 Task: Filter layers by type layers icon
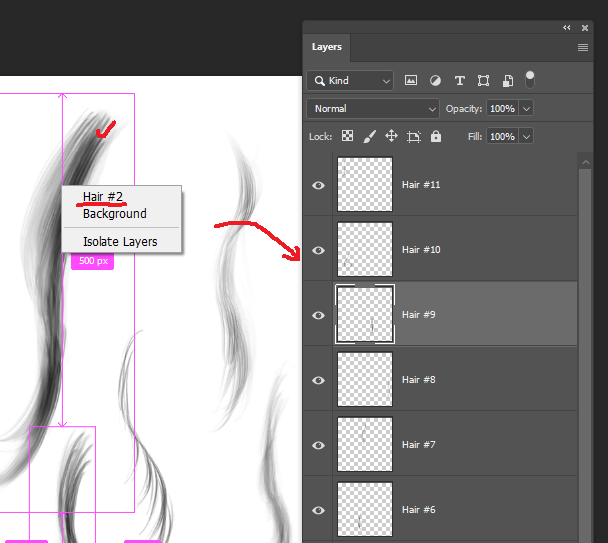click(x=459, y=81)
